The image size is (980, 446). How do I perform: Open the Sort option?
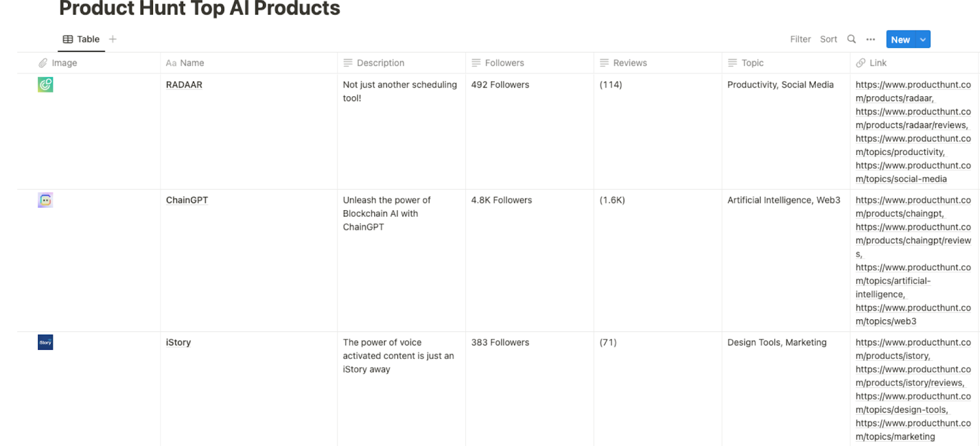coord(828,39)
